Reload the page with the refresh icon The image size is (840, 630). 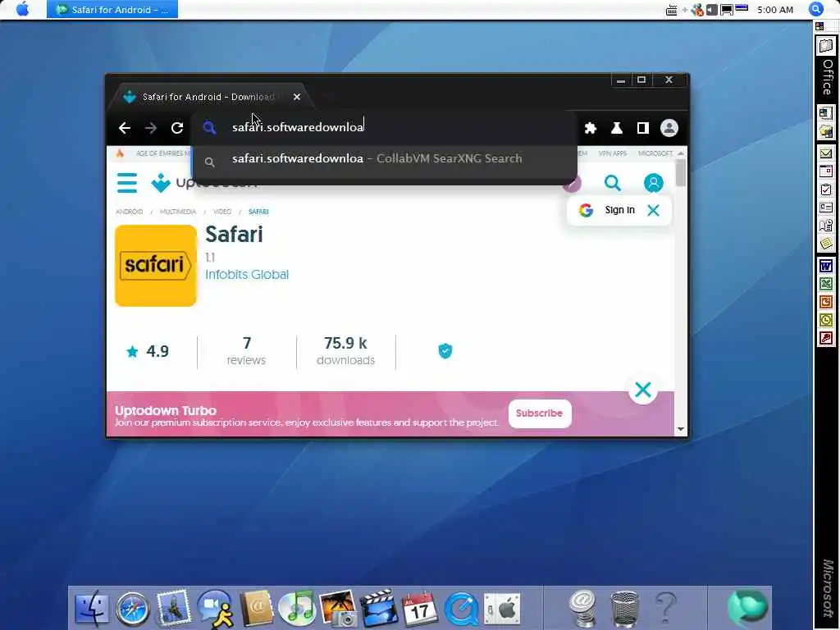tap(177, 128)
